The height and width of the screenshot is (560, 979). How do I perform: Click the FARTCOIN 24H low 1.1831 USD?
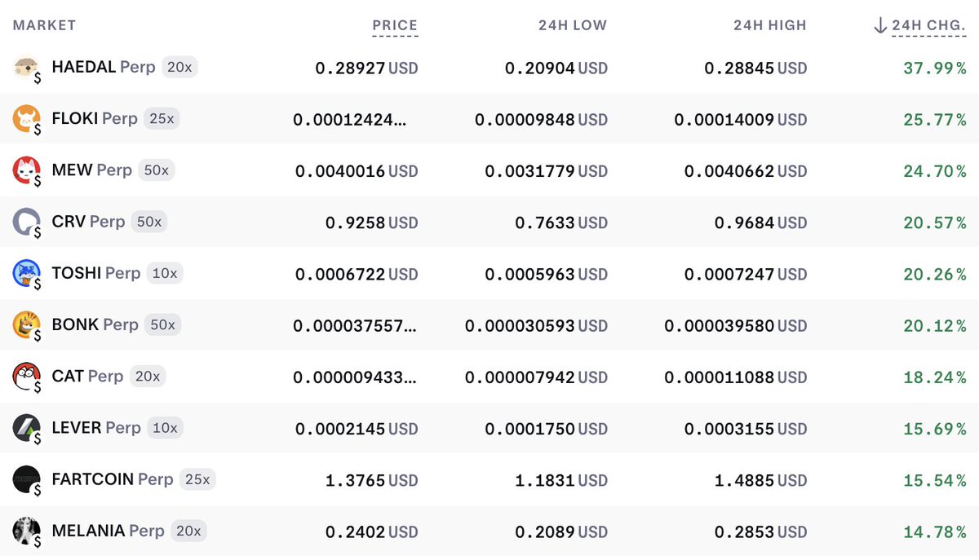point(561,481)
